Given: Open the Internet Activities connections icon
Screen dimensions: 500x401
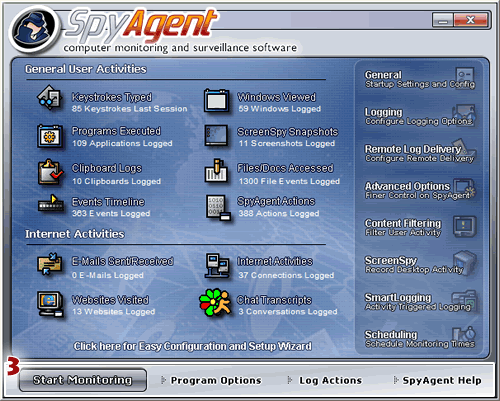Looking at the screenshot, I should point(217,266).
